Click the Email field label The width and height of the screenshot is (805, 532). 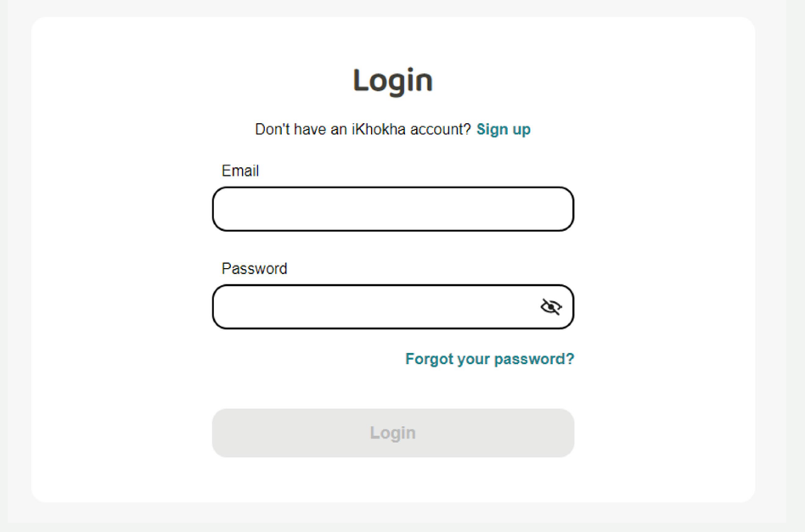(240, 171)
